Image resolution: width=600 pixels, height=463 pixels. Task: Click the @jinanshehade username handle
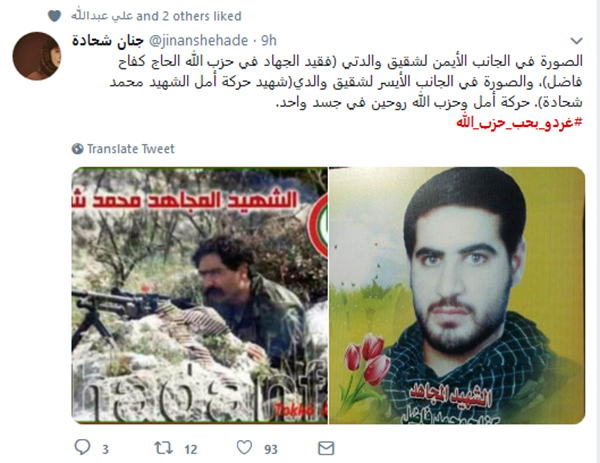pyautogui.click(x=198, y=40)
